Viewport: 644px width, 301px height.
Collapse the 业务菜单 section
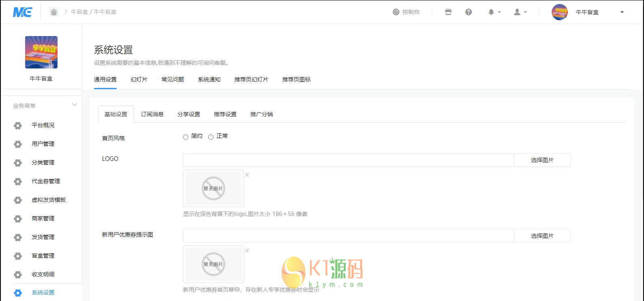tap(75, 105)
